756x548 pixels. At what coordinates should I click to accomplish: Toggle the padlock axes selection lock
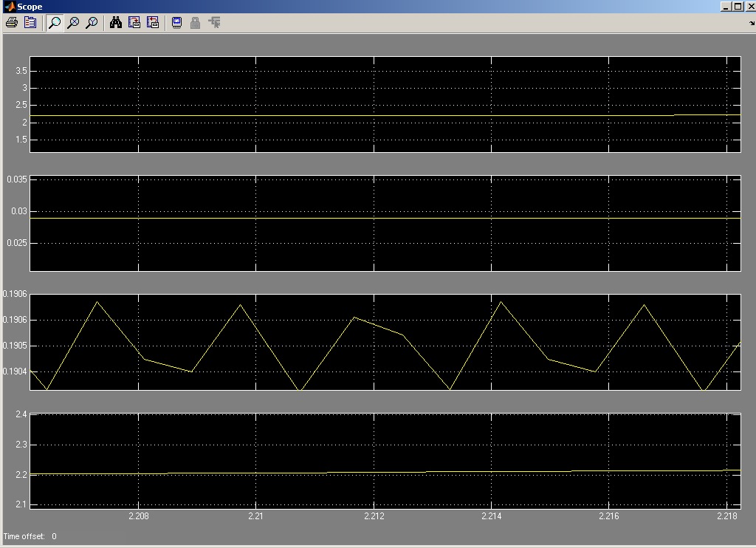[196, 23]
